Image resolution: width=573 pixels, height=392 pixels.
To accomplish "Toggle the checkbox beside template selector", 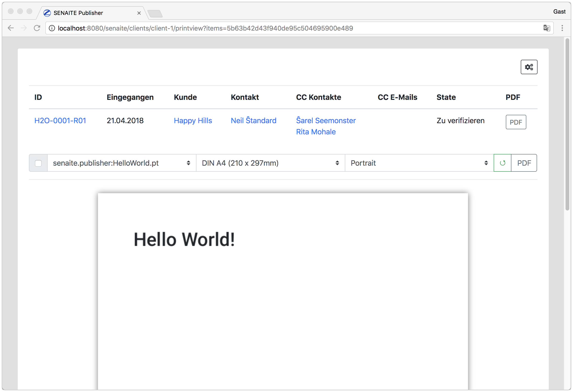I will click(38, 163).
